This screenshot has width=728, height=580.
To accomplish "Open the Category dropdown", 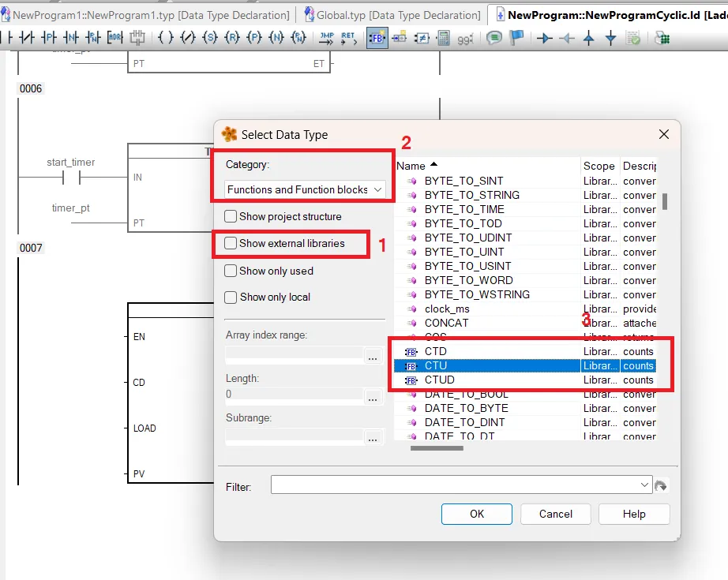I will pos(305,189).
